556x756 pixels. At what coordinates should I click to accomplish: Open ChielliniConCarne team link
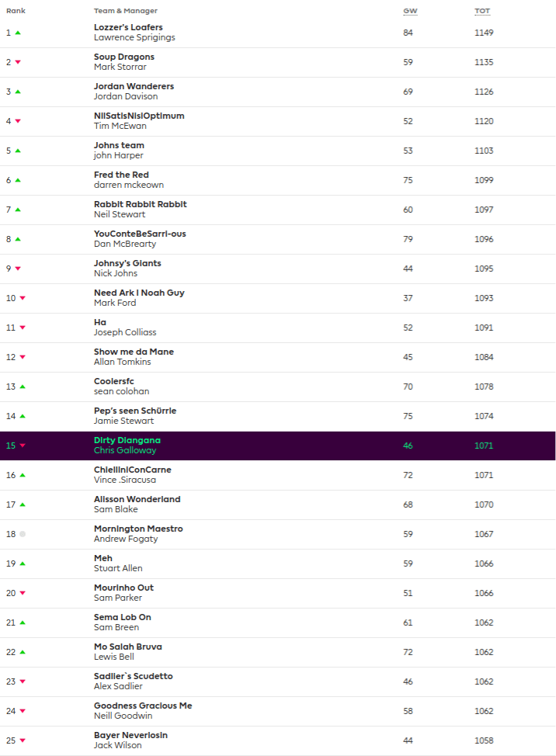pos(133,470)
